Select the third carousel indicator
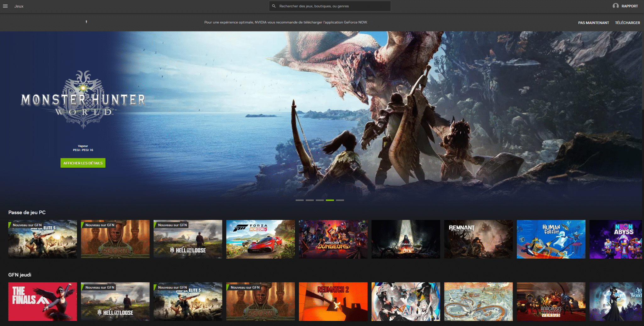The image size is (644, 326). pyautogui.click(x=320, y=200)
